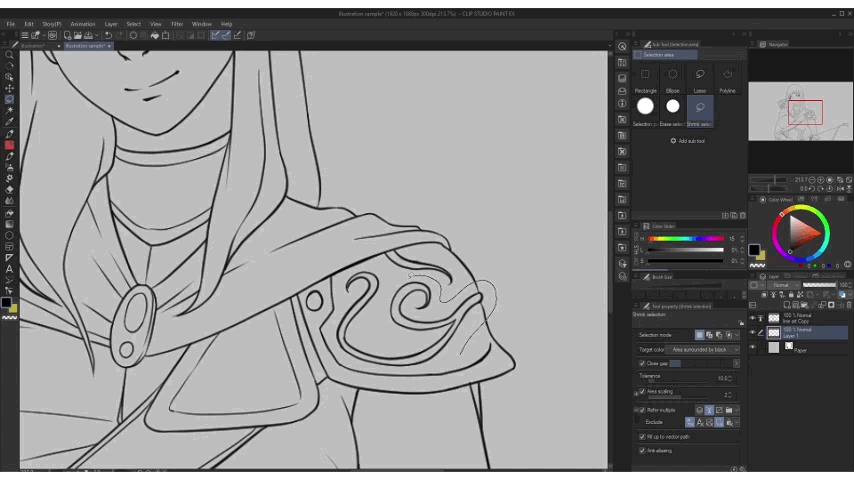Choose the Ellipse selection sub tool
854x480 pixels.
[x=672, y=75]
